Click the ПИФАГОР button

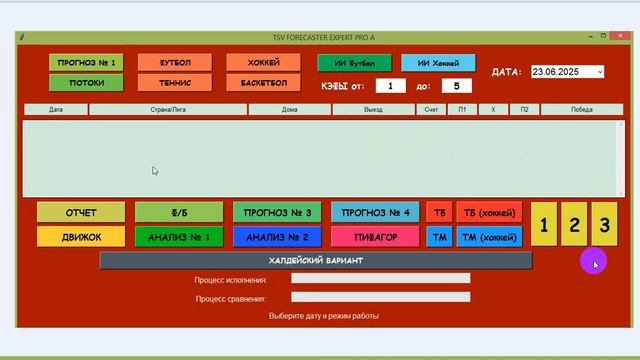tap(375, 237)
